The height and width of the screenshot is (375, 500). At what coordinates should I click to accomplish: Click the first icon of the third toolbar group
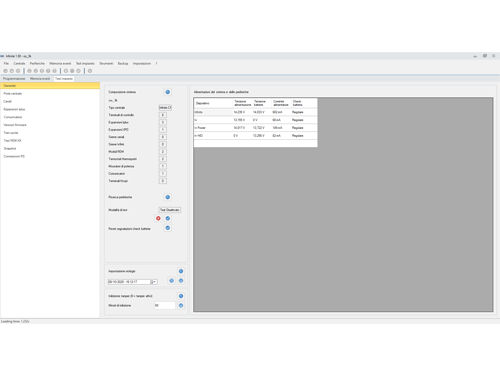coord(66,71)
